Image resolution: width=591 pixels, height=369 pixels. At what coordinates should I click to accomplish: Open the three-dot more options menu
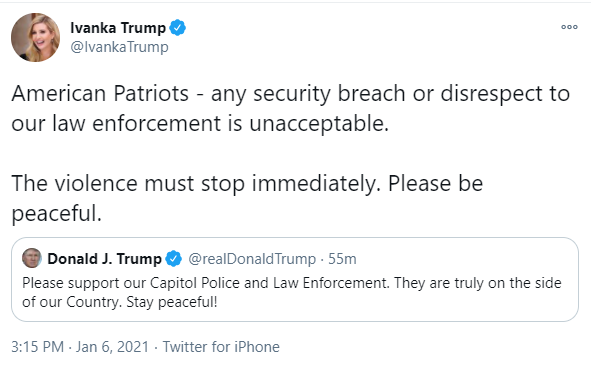[x=569, y=27]
